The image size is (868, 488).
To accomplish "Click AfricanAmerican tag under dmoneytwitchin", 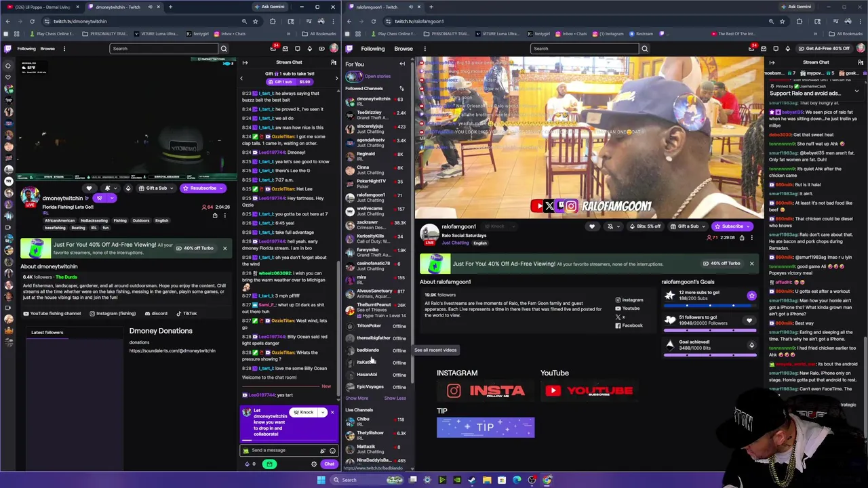I will pos(60,221).
